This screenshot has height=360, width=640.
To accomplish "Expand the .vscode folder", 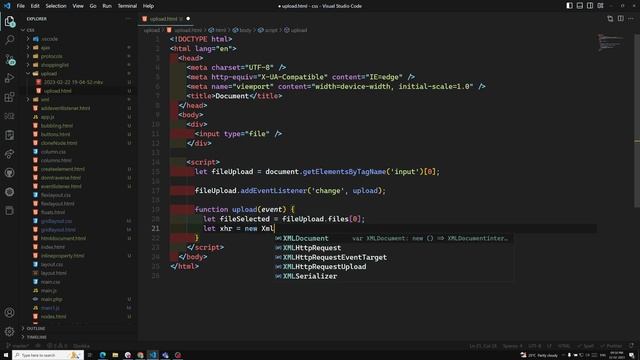I will click(x=78, y=39).
